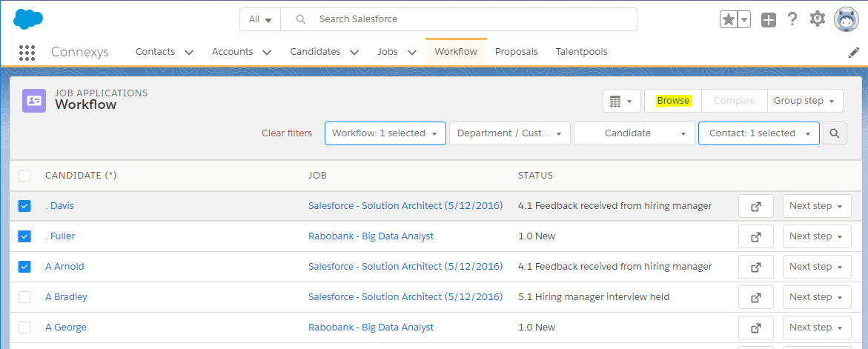868x349 pixels.
Task: Click the highlighted Browse button
Action: (673, 101)
